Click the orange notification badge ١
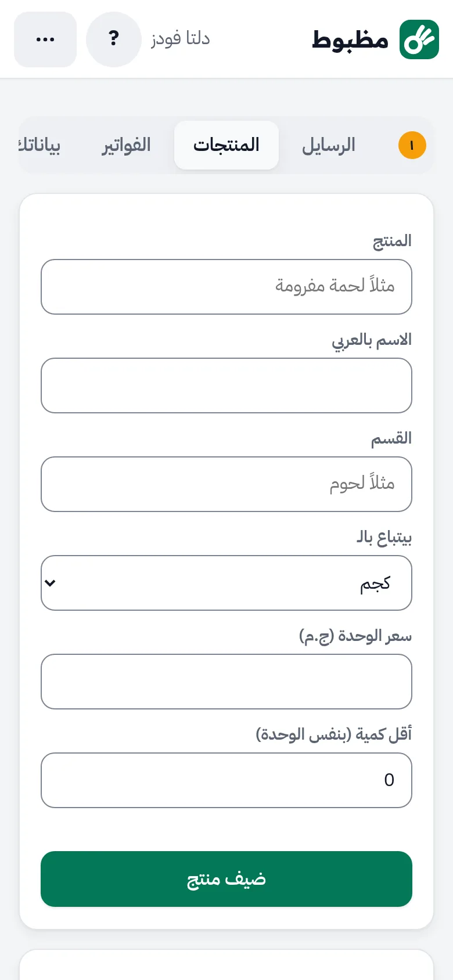Screen dimensions: 453x980 click(x=412, y=145)
